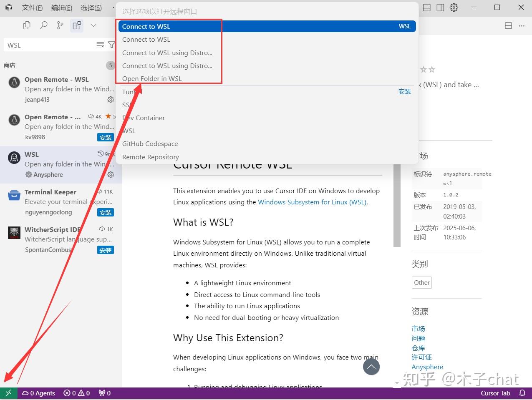Install the kv9898 Open Remote extension
532x400 pixels.
coord(106,137)
